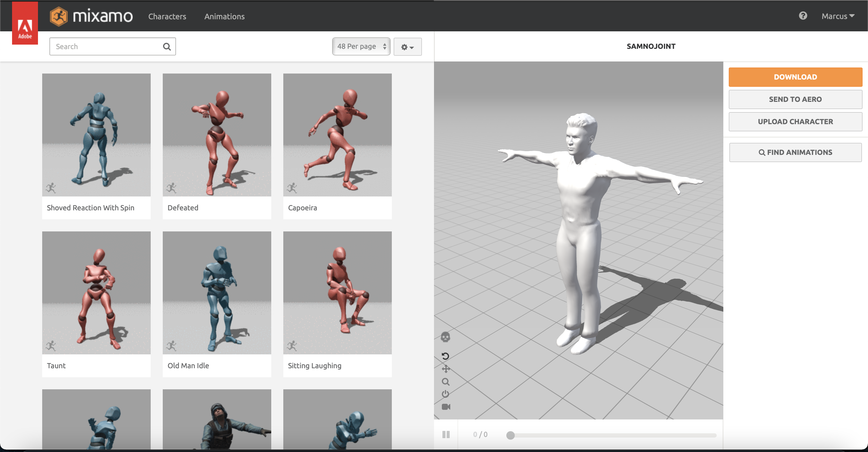
Task: Toggle skeleton view skull icon
Action: tap(445, 337)
